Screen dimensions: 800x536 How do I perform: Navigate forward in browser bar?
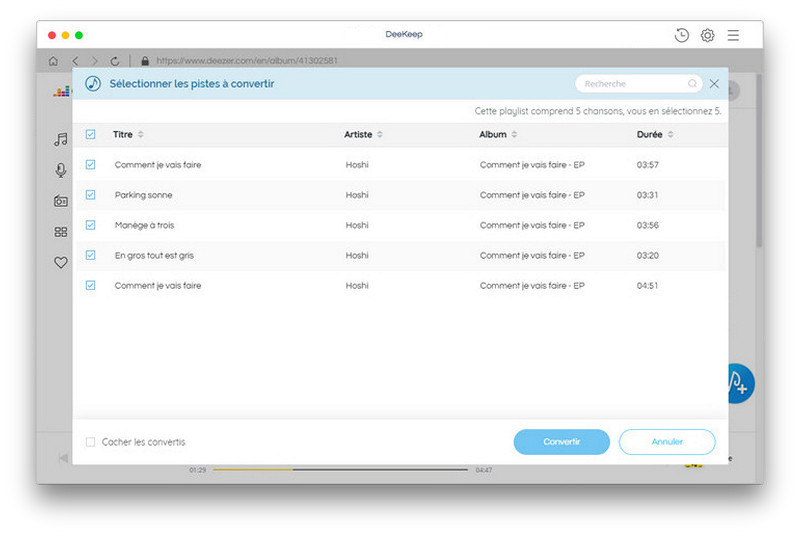click(x=94, y=61)
